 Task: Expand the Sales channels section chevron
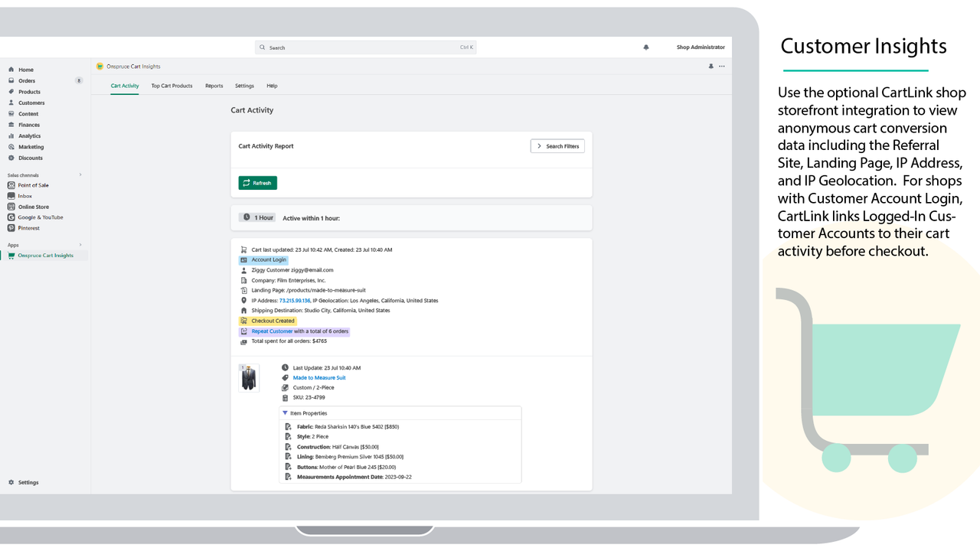pos(80,174)
